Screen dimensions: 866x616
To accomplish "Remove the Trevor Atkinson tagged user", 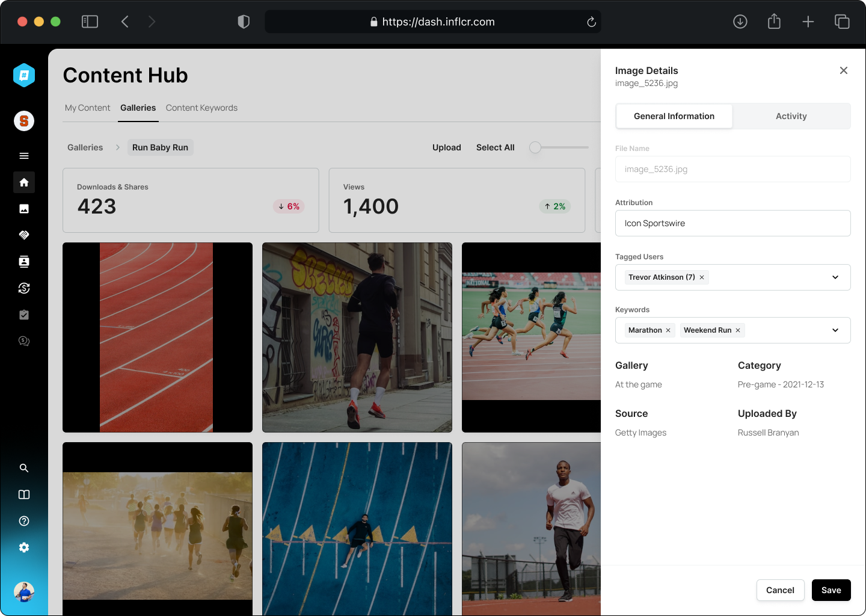I will coord(702,277).
